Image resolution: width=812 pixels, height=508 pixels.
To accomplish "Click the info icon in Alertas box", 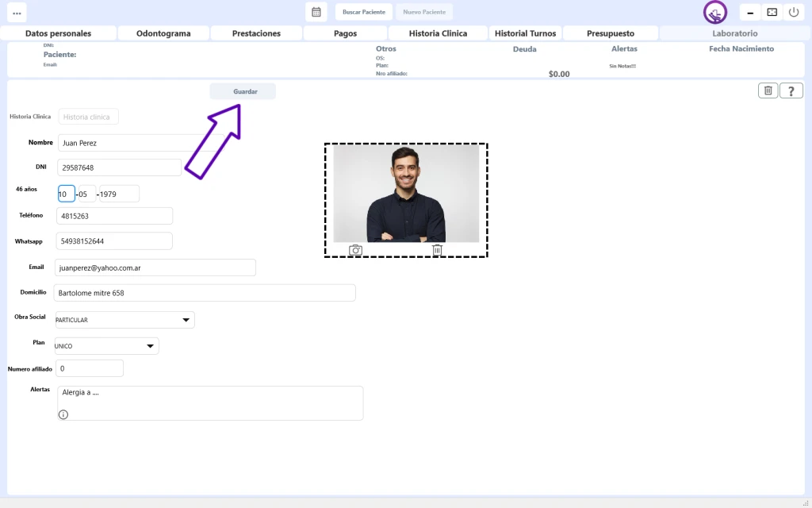I will [x=63, y=414].
